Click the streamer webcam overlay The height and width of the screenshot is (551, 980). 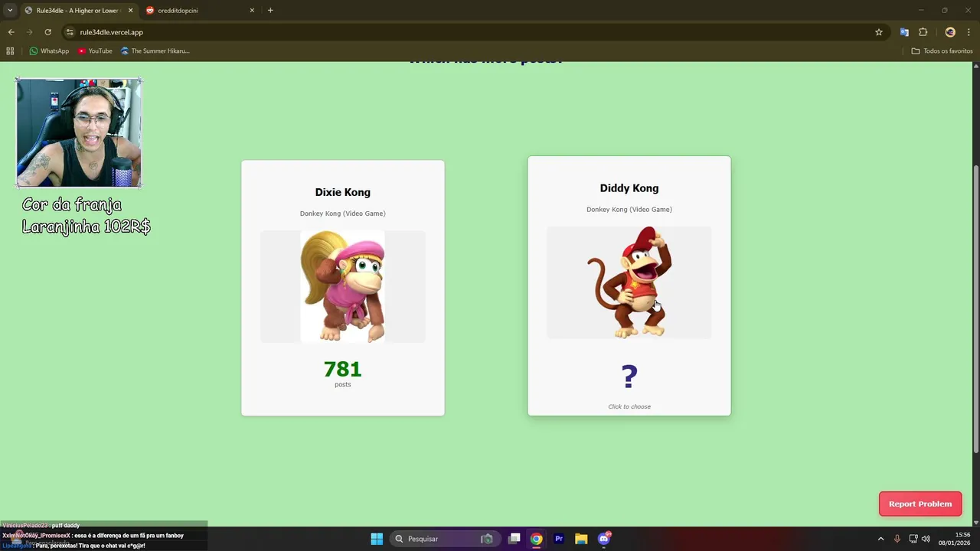79,132
